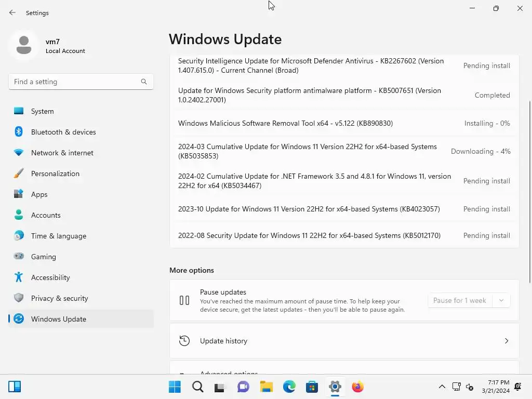The image size is (532, 399).
Task: Select the Apps icon in sidebar
Action: 19,194
